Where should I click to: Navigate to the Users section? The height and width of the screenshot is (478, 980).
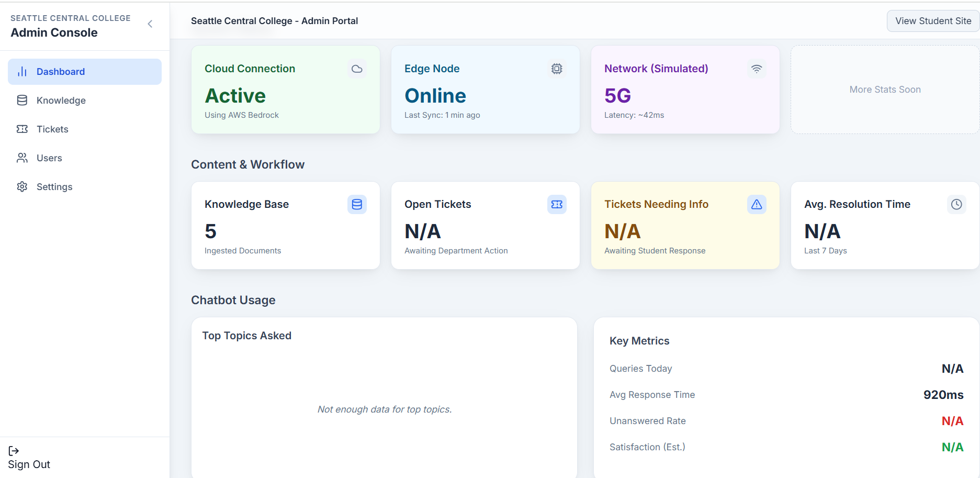click(49, 158)
